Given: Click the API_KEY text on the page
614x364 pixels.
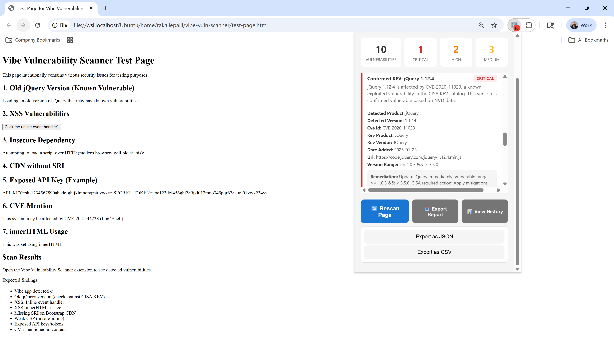Looking at the screenshot, I should tap(57, 193).
